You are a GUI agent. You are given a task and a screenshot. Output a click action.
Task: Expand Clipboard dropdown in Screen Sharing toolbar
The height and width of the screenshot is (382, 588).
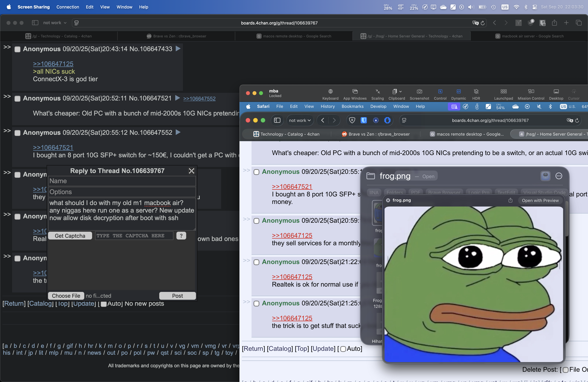click(x=400, y=91)
